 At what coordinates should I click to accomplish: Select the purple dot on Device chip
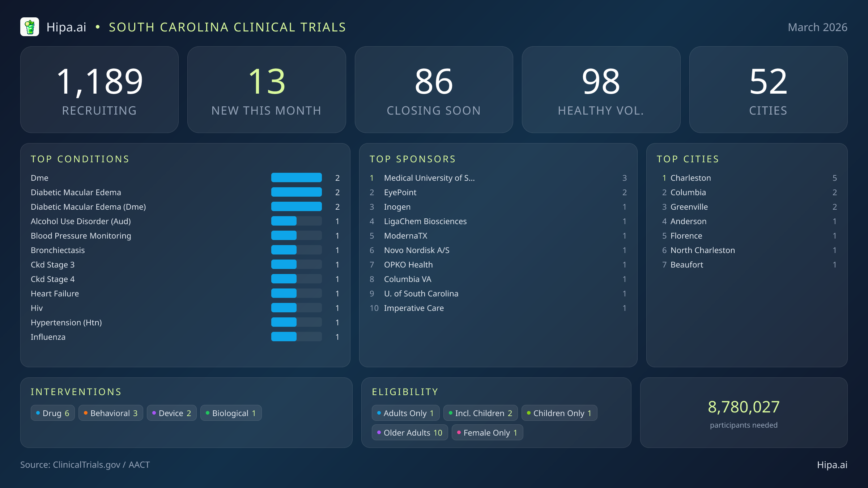pos(154,412)
